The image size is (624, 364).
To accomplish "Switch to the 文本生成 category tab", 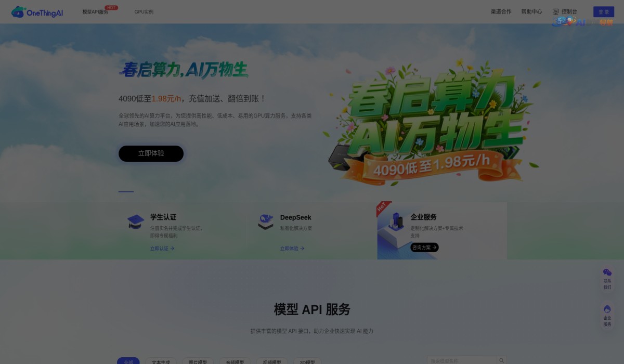I will click(161, 361).
